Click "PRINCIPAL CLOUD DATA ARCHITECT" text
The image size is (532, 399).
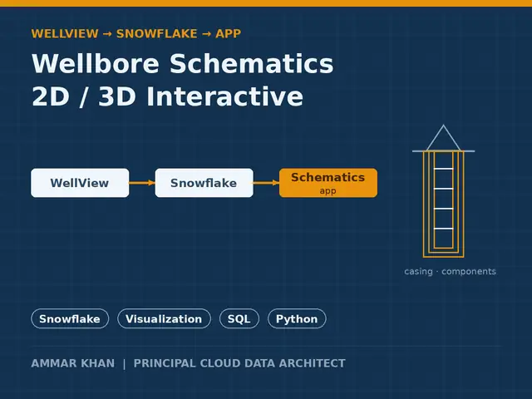pos(239,363)
